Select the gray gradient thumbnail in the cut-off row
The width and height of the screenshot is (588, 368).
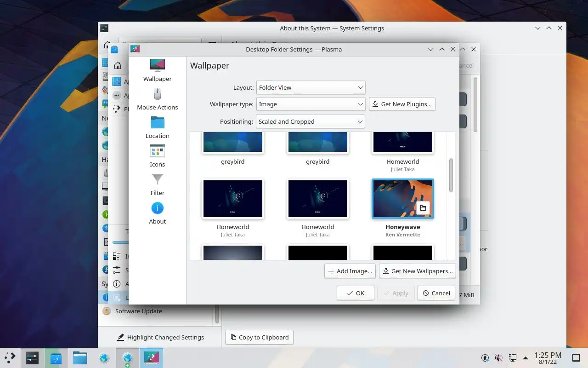(233, 252)
